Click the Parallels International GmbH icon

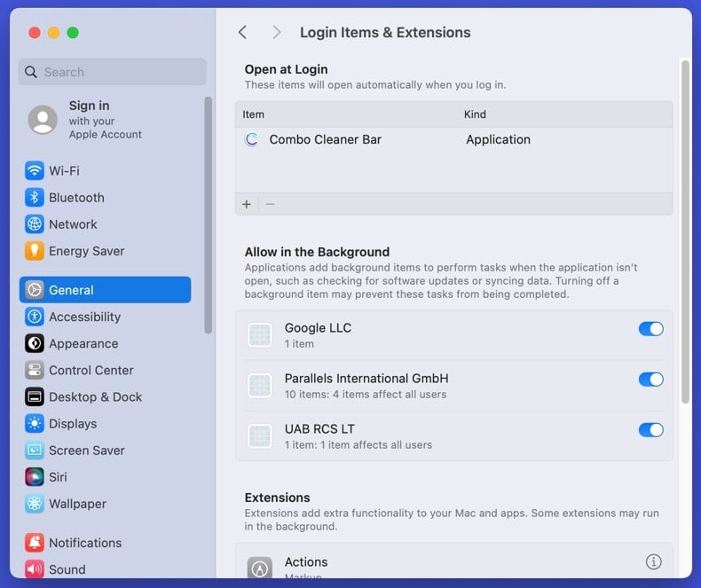coord(260,386)
